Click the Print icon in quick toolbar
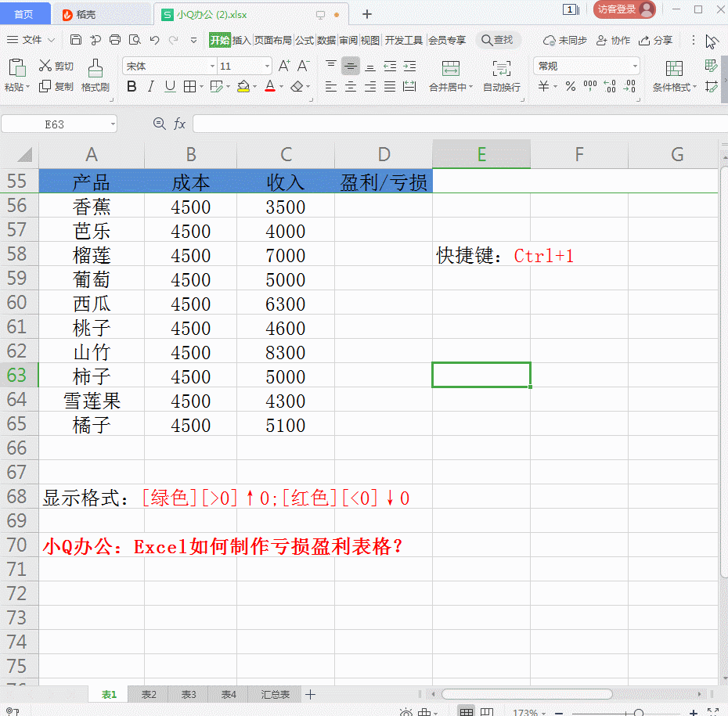 click(x=114, y=40)
